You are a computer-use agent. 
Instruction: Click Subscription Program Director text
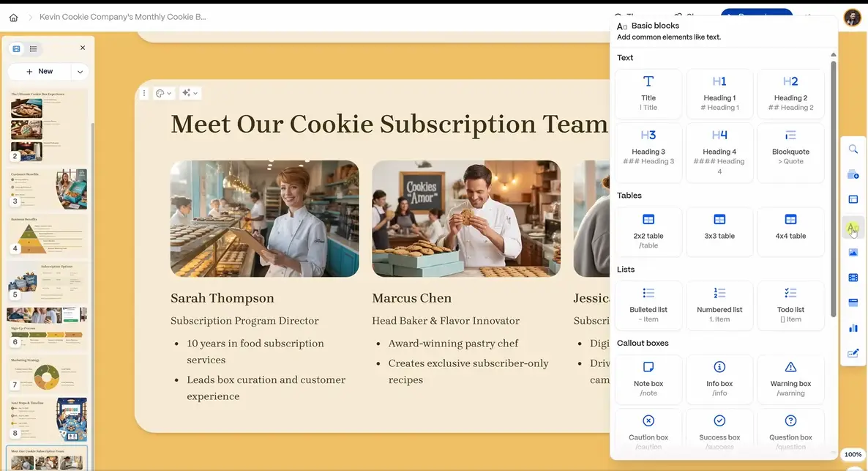tap(244, 321)
